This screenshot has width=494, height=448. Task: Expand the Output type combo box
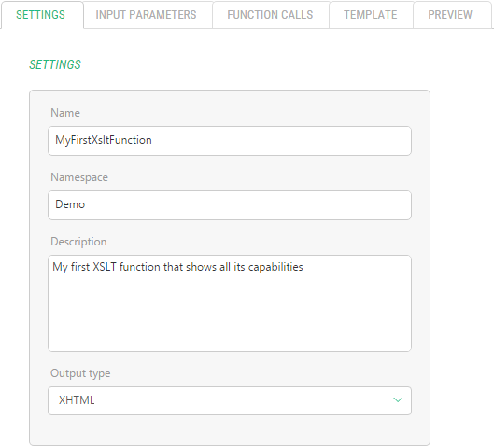(x=230, y=400)
